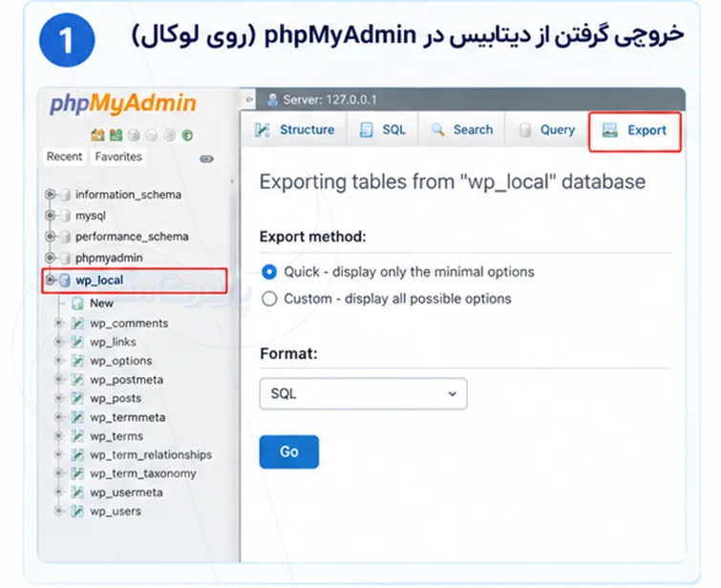Click the wp_posts table icon

point(77,398)
